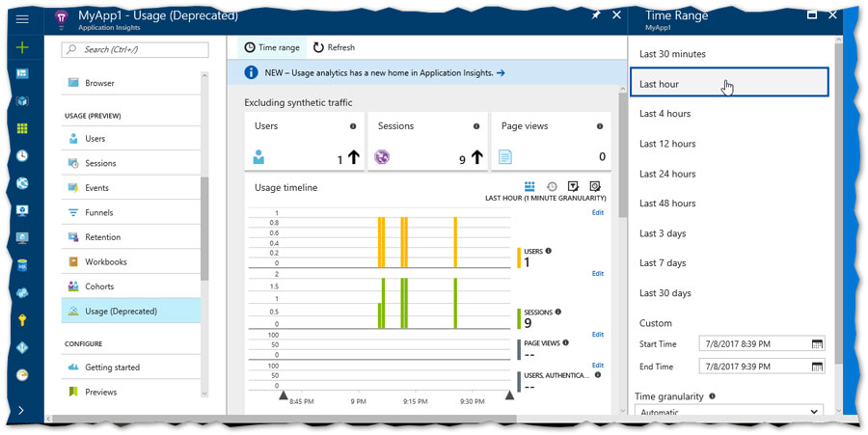
Task: Click the Search (Ctrl+/) input field
Action: [135, 50]
